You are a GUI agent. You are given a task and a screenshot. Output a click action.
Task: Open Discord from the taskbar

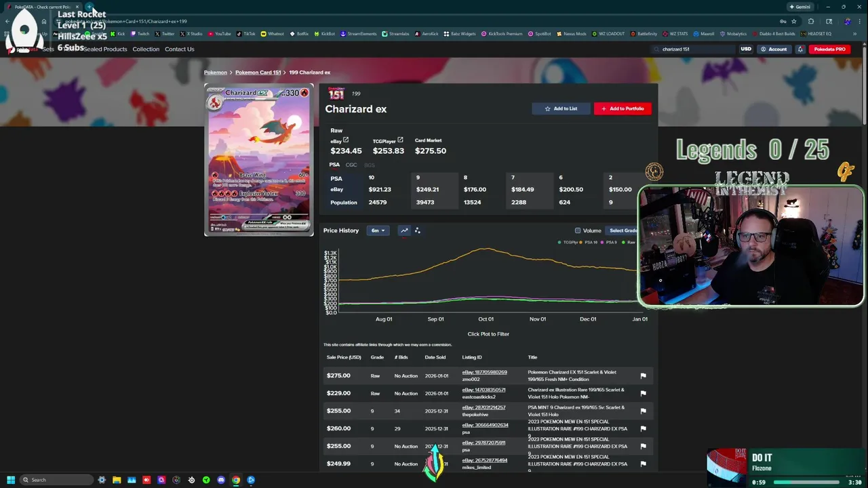click(x=221, y=480)
